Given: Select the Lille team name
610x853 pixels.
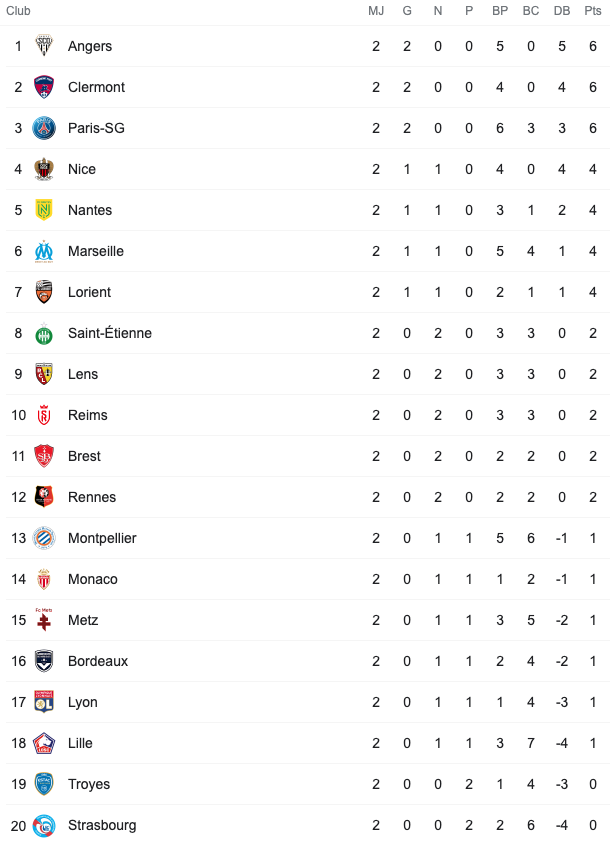Looking at the screenshot, I should click(x=80, y=743).
